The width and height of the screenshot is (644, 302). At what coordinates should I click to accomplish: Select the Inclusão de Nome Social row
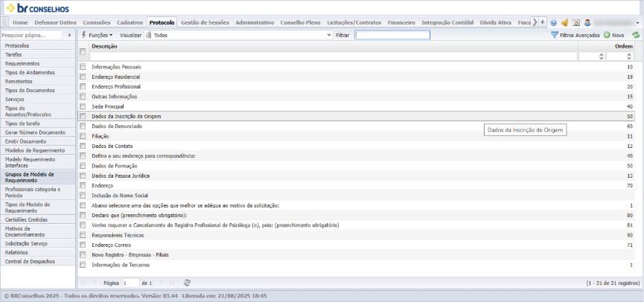356,196
